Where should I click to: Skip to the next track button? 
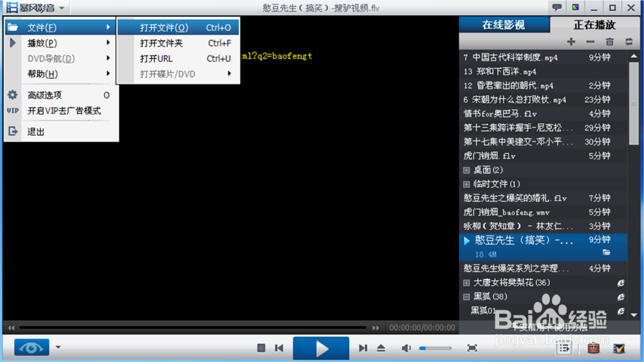[363, 348]
